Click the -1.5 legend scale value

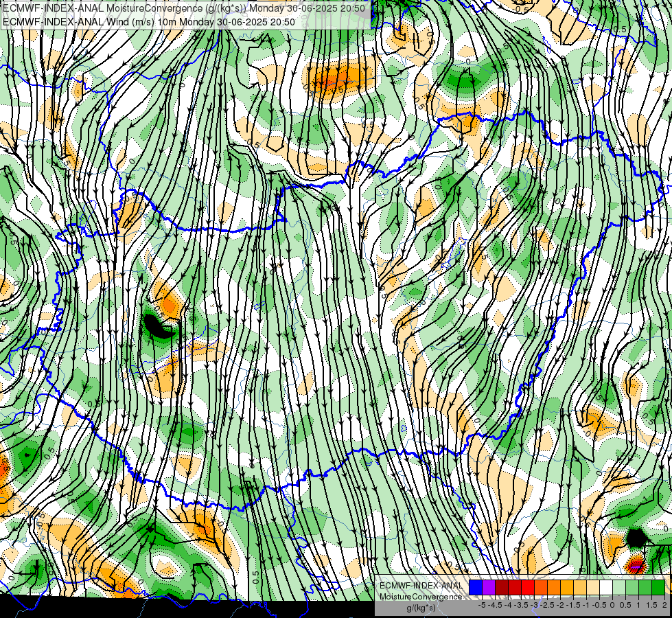tap(574, 605)
